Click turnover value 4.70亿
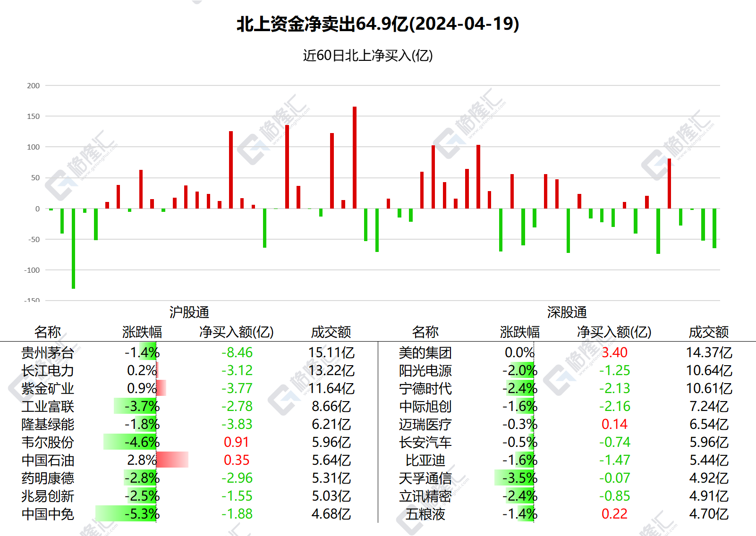The height and width of the screenshot is (536, 756). click(x=709, y=514)
